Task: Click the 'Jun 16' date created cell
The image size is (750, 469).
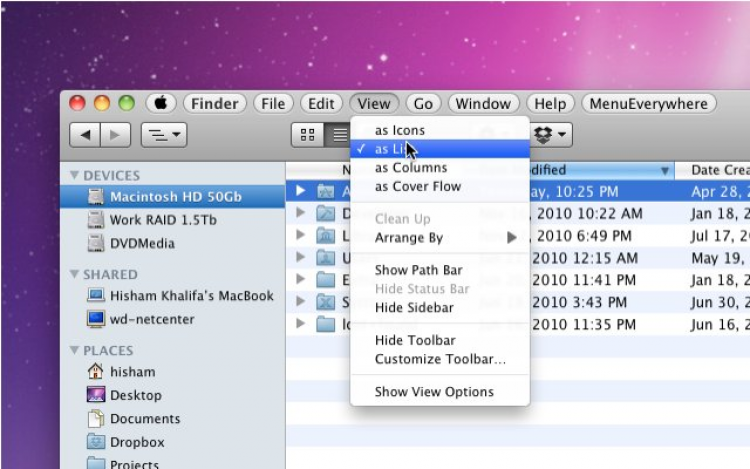Action: 720,325
